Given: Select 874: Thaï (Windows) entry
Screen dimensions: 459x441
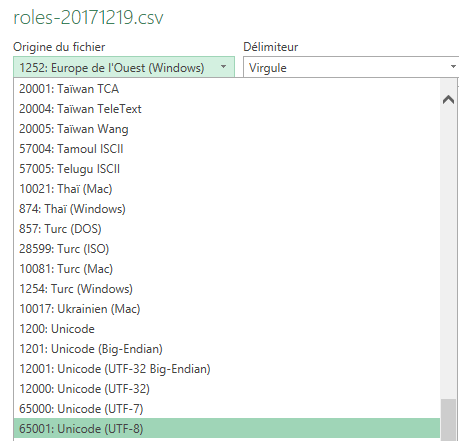Looking at the screenshot, I should [227, 209].
